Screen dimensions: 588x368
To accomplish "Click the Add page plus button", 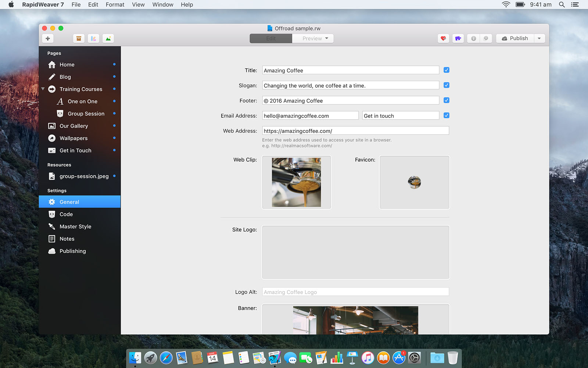I will pyautogui.click(x=48, y=38).
